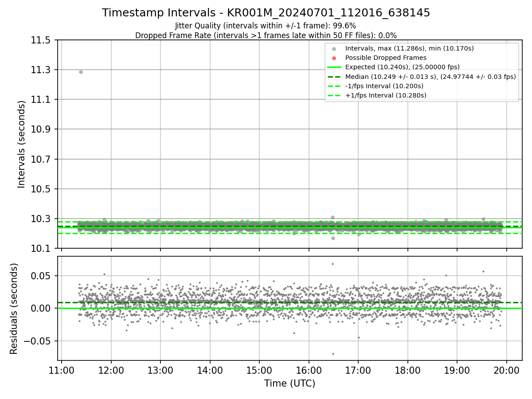Click the y-axis label 'Residuals (seconds)'
Image resolution: width=532 pixels, height=399 pixels.
point(14,309)
